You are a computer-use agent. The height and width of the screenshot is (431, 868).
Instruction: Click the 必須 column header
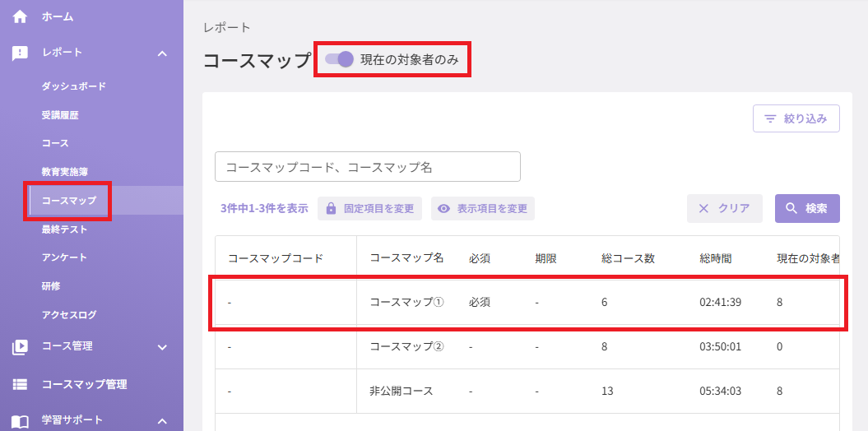tap(479, 258)
